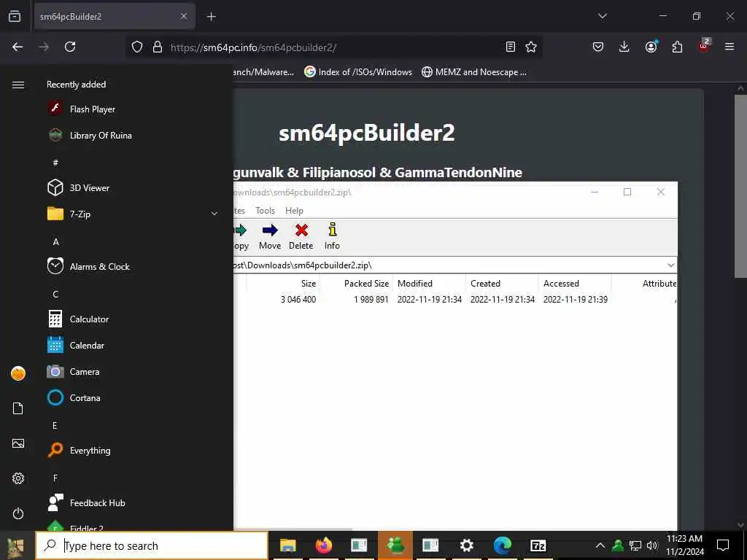Viewport: 747px width, 560px height.
Task: Select the sm64pcBuilder2 browser tab
Action: [x=115, y=16]
